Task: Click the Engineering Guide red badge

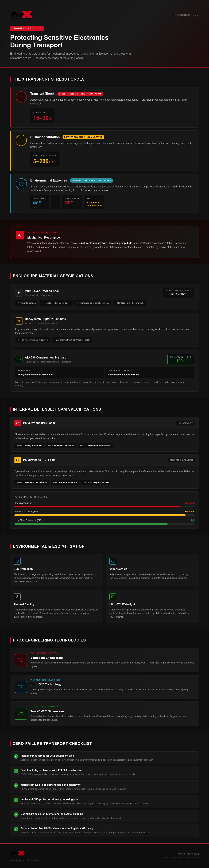Action: pos(27,28)
